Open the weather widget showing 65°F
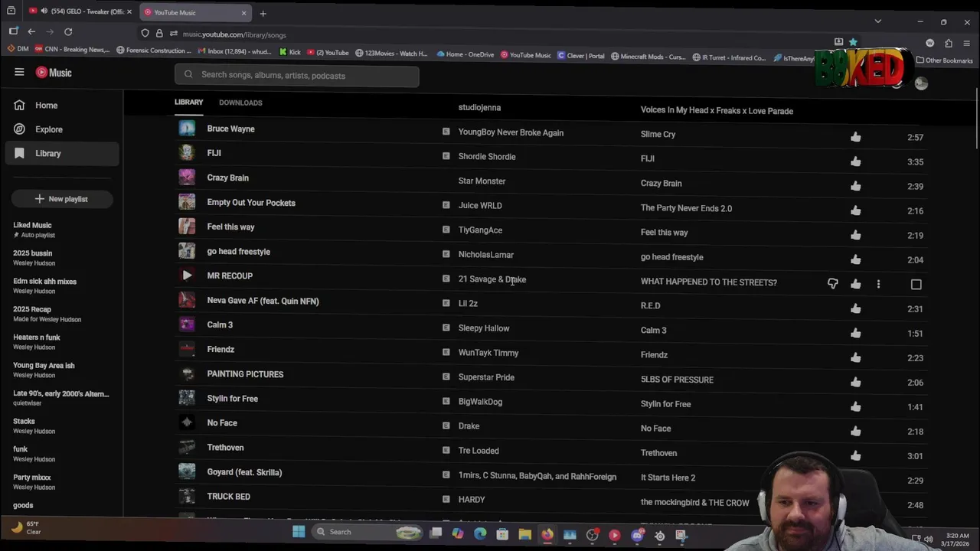Viewport: 980px width, 551px height. coord(25,527)
